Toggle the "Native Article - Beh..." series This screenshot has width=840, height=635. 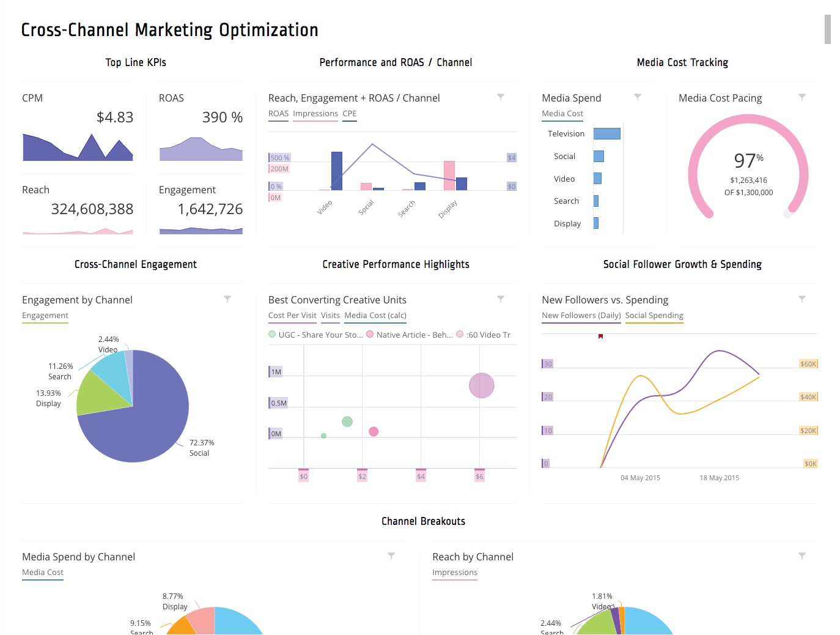tap(414, 335)
